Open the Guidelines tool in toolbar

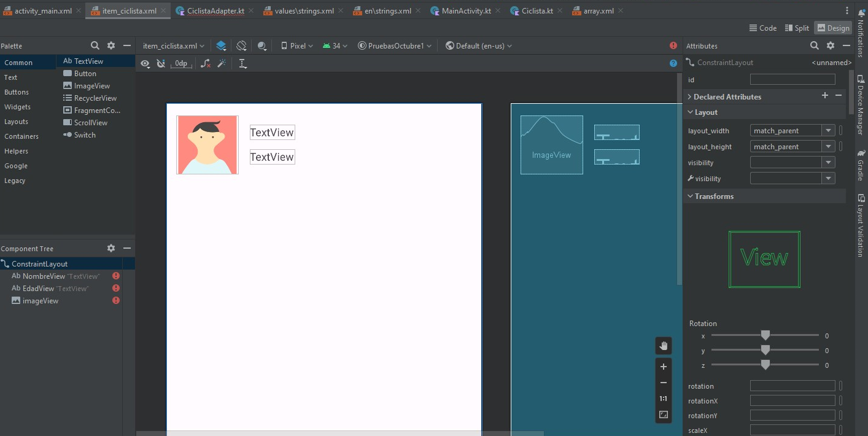click(x=242, y=63)
